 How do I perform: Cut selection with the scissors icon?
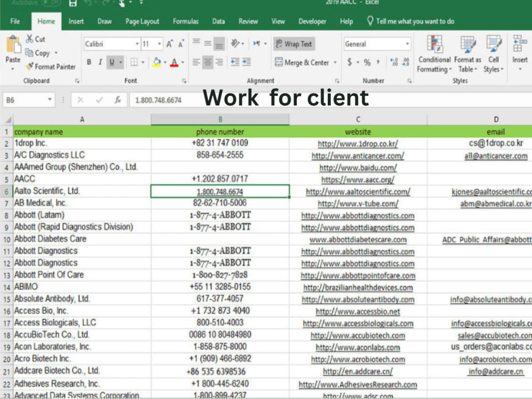coord(29,39)
